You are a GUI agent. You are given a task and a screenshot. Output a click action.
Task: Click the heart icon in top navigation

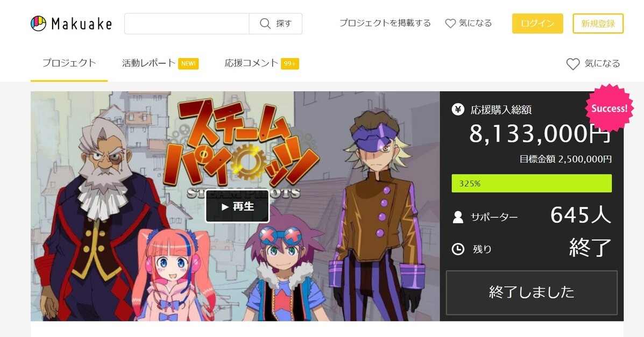[x=450, y=24]
